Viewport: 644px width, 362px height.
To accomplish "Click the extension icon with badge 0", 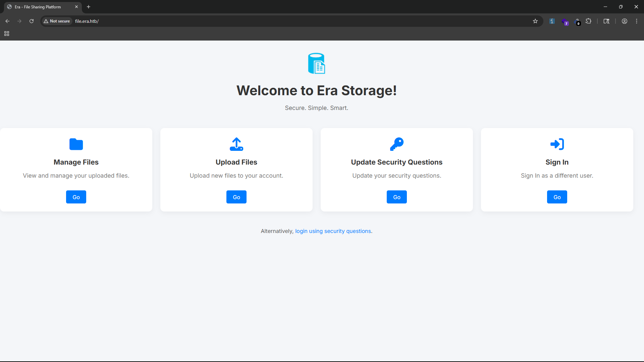I will pos(577,22).
